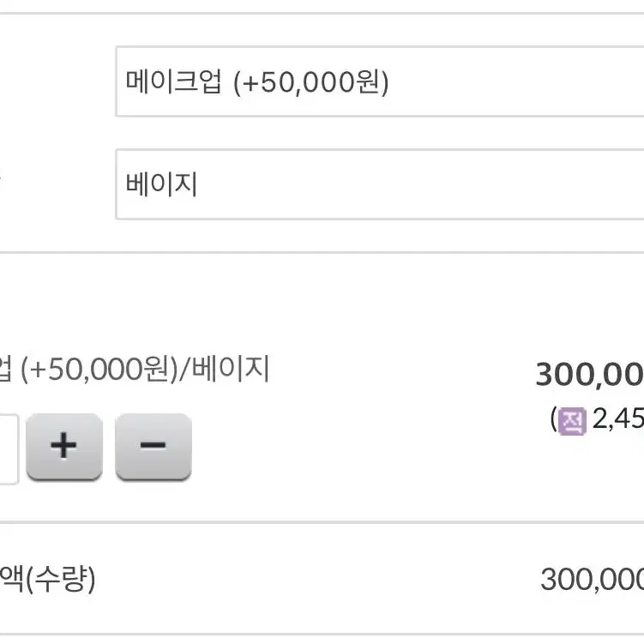
Task: Click the quantity input box beside plus
Action: click(x=9, y=448)
